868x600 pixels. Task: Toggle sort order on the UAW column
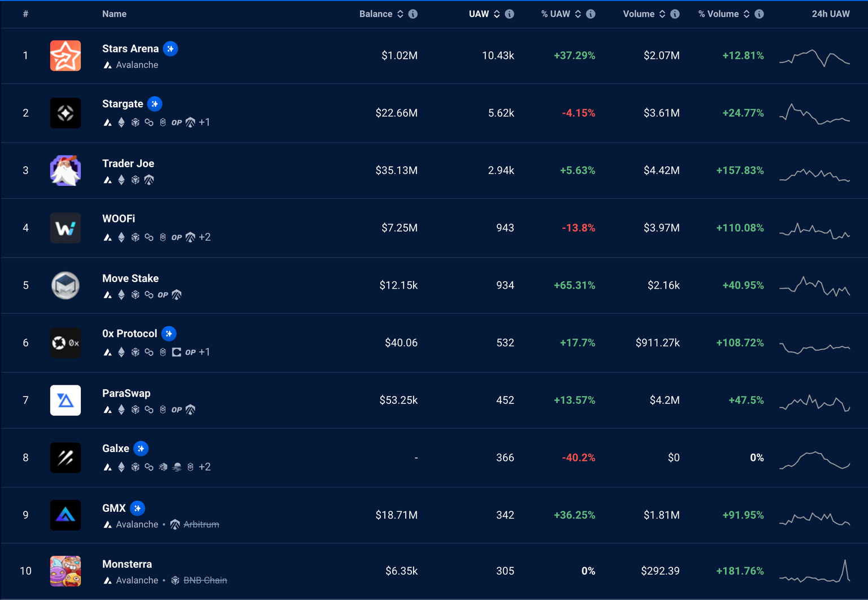[497, 14]
